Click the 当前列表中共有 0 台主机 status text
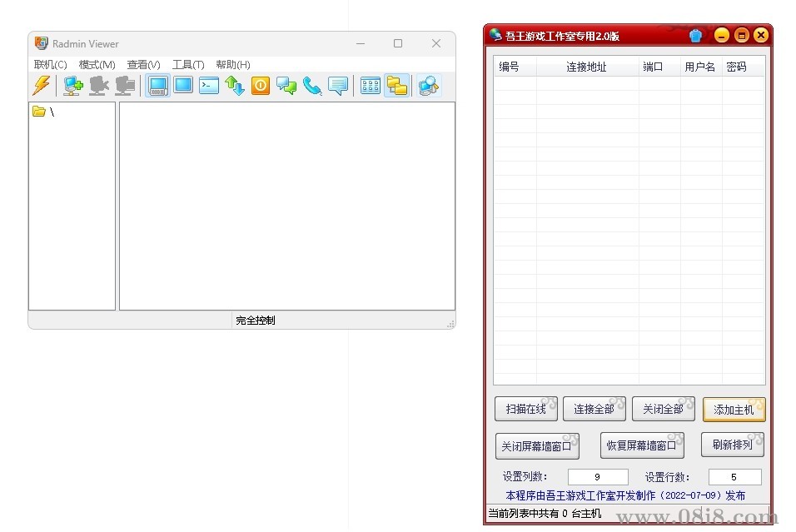The height and width of the screenshot is (532, 796). click(x=545, y=513)
